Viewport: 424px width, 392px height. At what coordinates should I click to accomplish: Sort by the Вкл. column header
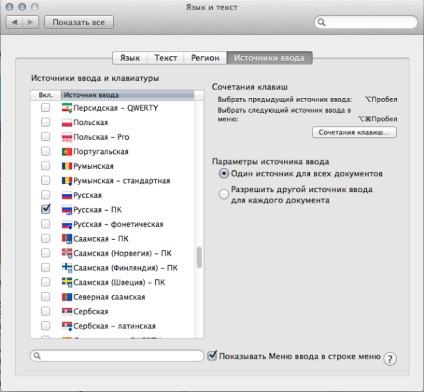tap(46, 95)
